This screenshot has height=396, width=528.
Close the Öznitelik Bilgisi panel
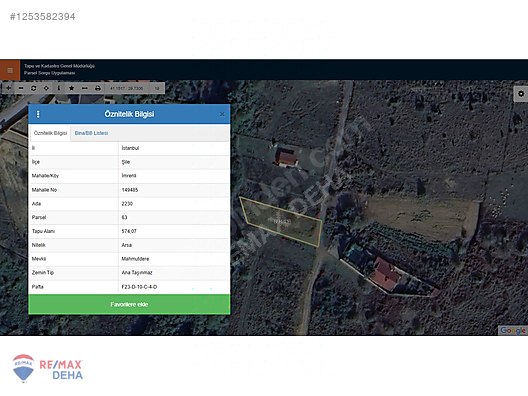tap(222, 114)
